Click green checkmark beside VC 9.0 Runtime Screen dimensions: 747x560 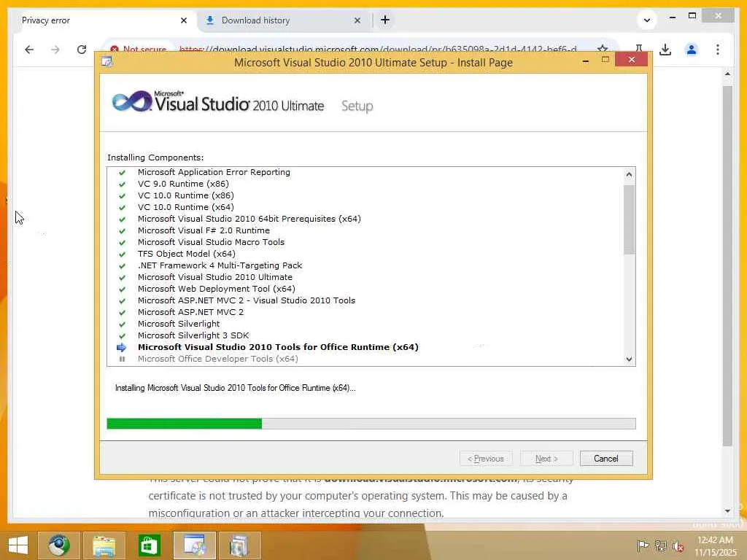[122, 184]
